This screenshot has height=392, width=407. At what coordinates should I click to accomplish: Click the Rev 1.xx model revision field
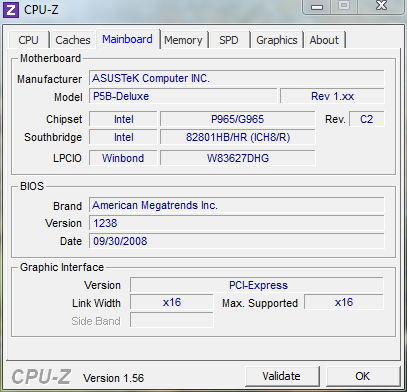332,96
